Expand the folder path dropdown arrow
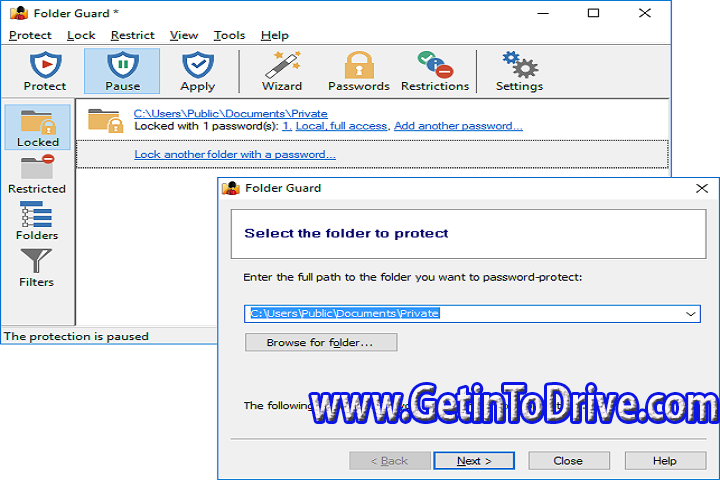Image resolution: width=720 pixels, height=480 pixels. (x=691, y=314)
